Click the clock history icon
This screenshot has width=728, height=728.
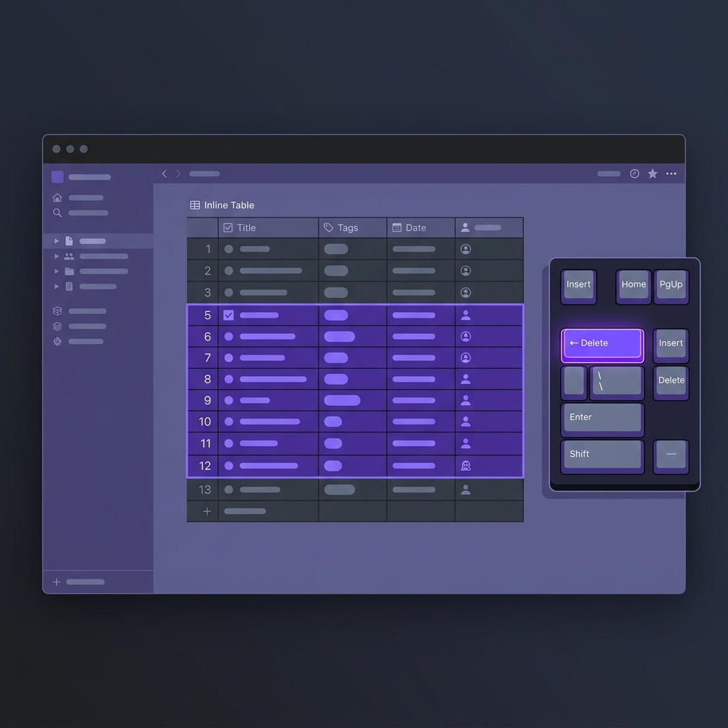click(x=634, y=173)
